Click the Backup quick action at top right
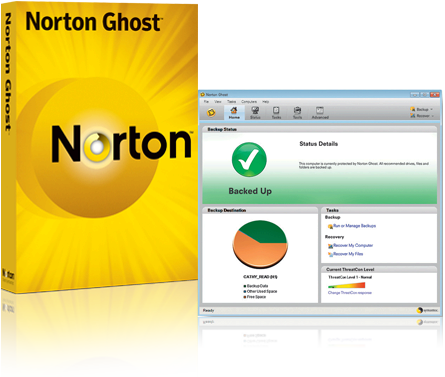 (420, 109)
